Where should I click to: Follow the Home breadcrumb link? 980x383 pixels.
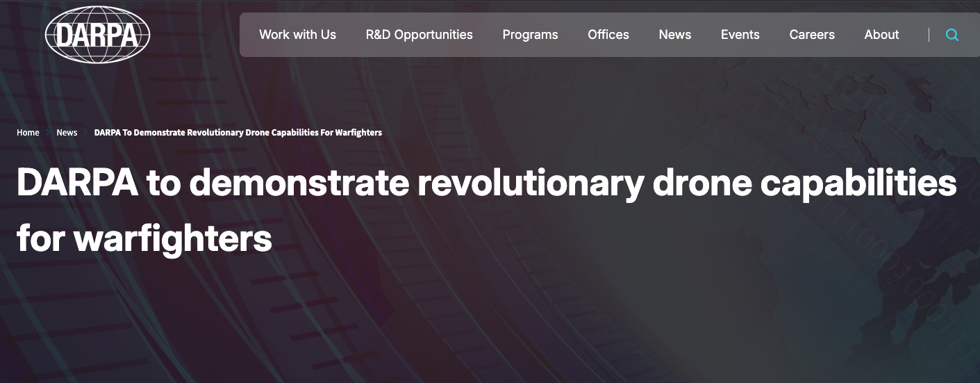28,133
